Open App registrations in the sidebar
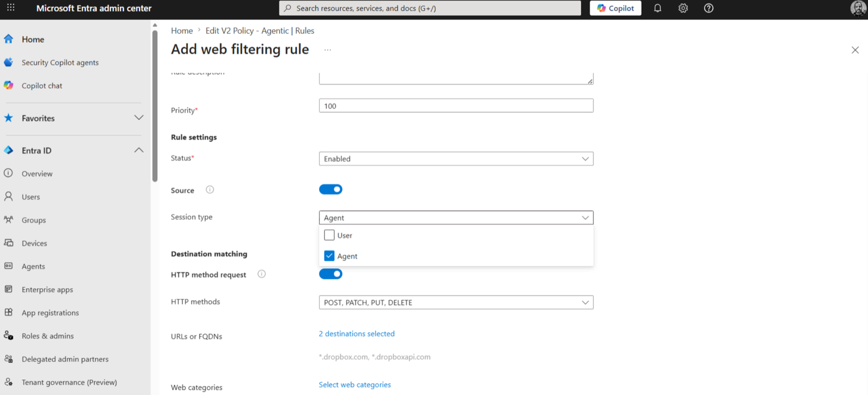Viewport: 868px width, 395px height. (x=50, y=313)
